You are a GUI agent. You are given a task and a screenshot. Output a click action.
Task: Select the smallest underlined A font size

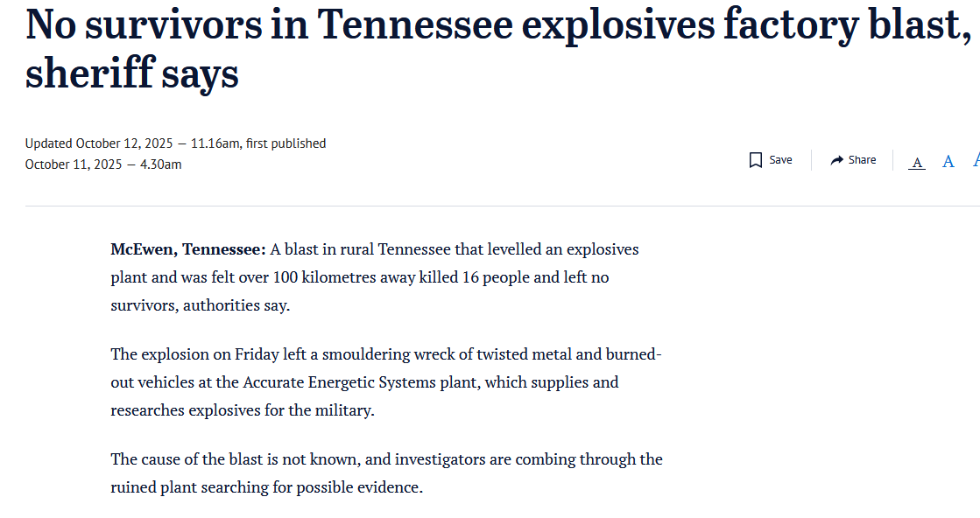(x=917, y=163)
